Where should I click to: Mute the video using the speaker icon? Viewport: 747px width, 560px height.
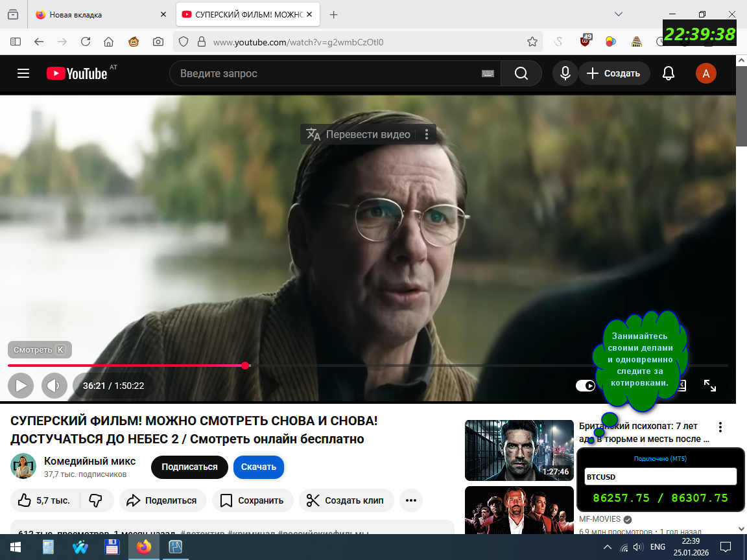click(54, 386)
